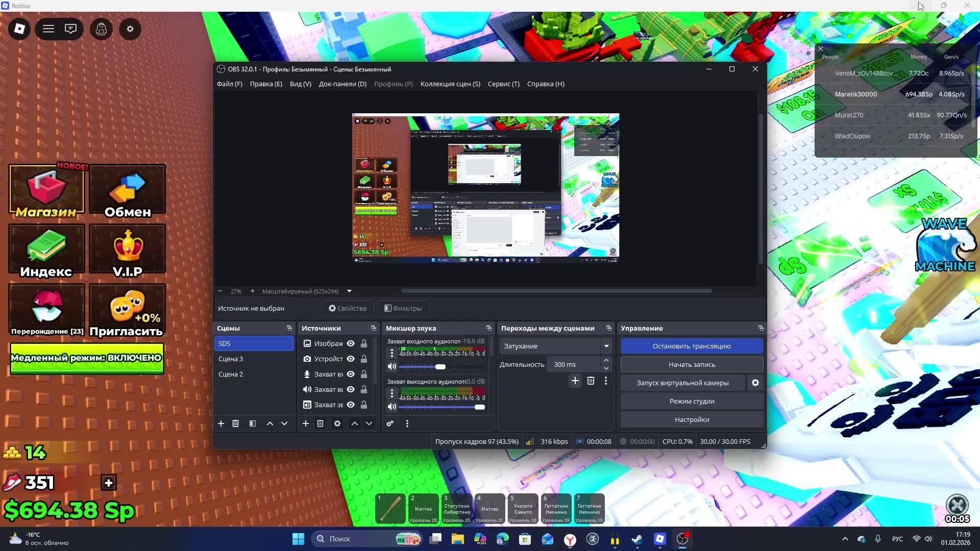Viewport: 980px width, 551px height.
Task: Add a new scene with plus icon
Action: [221, 423]
